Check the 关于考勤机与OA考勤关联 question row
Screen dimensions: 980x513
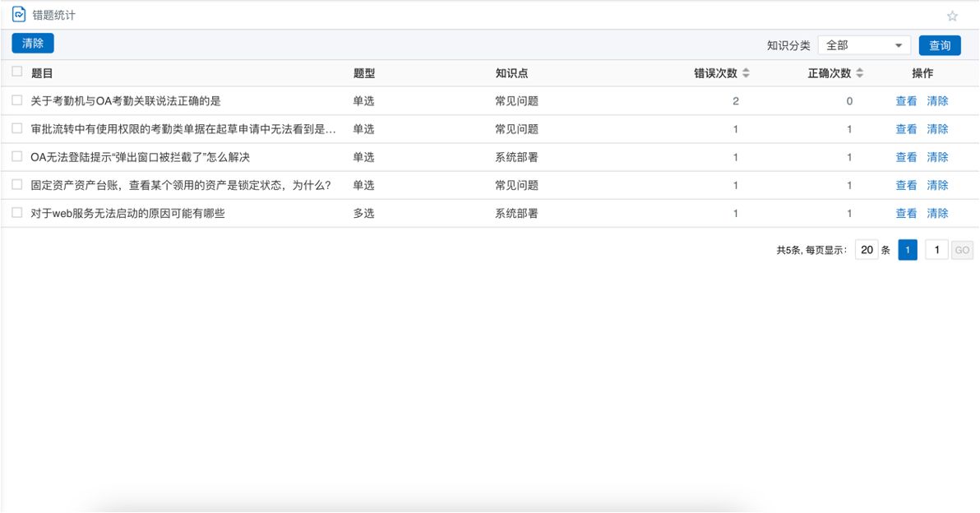17,100
